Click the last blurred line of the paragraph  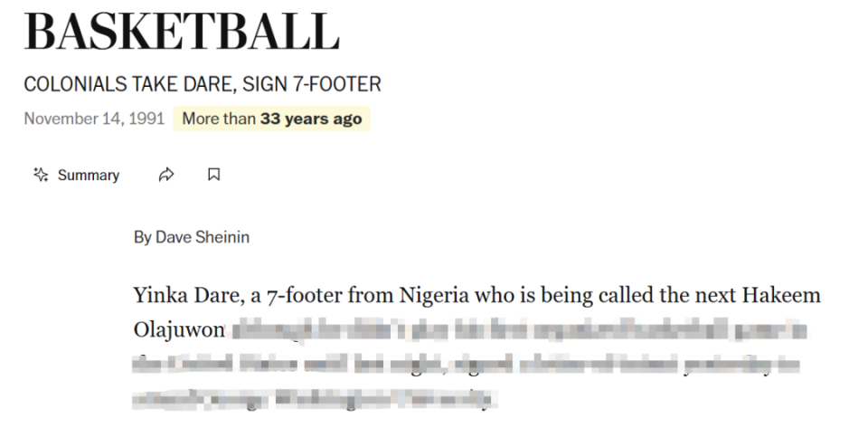[313, 399]
